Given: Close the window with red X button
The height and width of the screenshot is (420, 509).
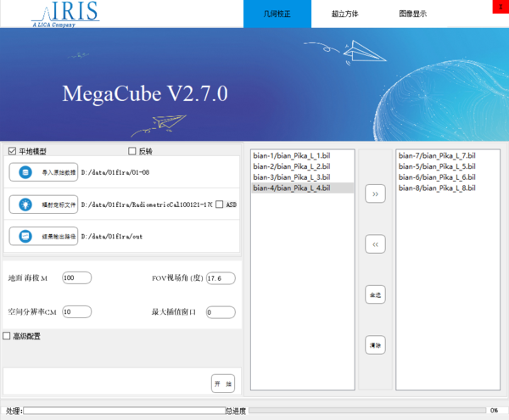Looking at the screenshot, I should (501, 7).
